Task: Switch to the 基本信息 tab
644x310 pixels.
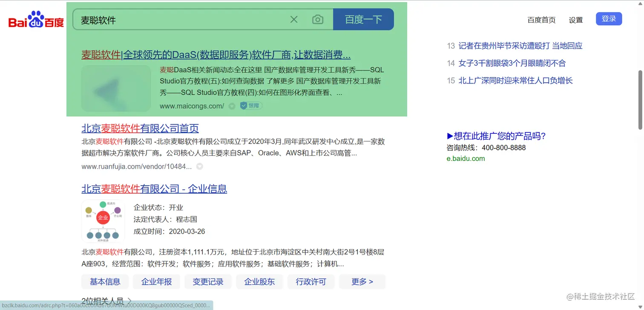Action: pyautogui.click(x=105, y=281)
